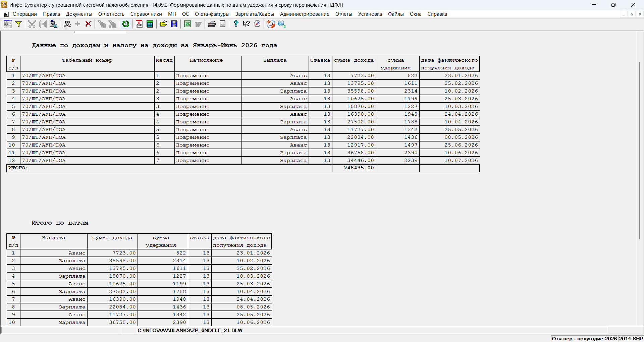Viewport: 644px width, 342px height.
Task: Click the paste clipboard toolbar icon
Action: pyautogui.click(x=53, y=24)
